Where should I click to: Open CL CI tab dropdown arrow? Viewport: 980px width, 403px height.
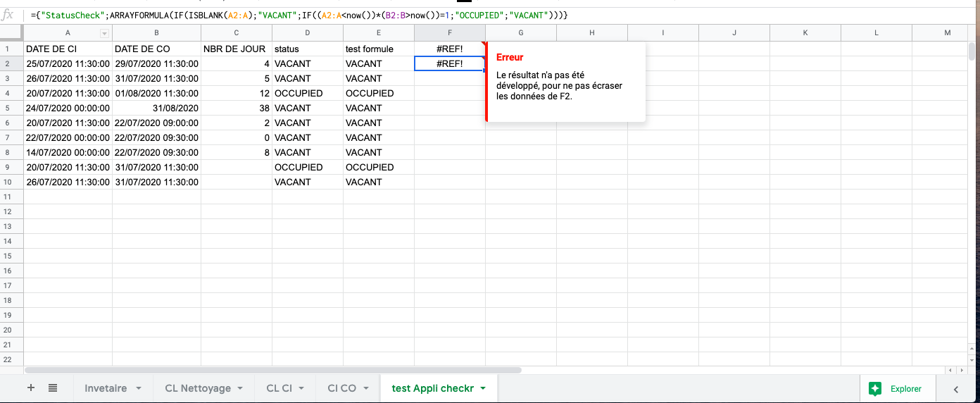tap(301, 388)
